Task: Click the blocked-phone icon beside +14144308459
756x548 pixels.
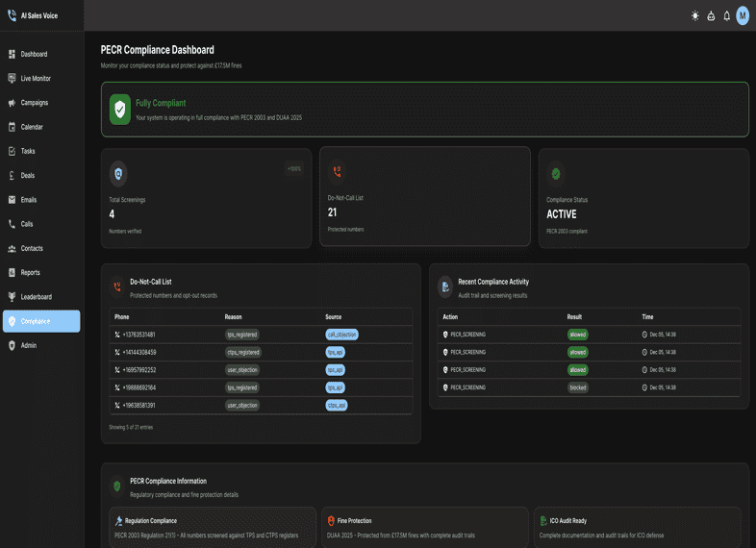Action: [x=117, y=352]
